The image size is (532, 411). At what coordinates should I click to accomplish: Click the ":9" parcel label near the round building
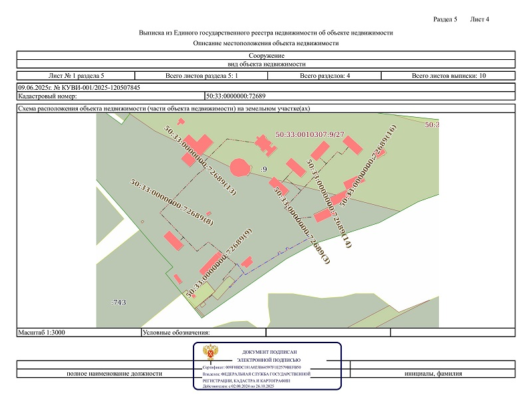point(263,170)
